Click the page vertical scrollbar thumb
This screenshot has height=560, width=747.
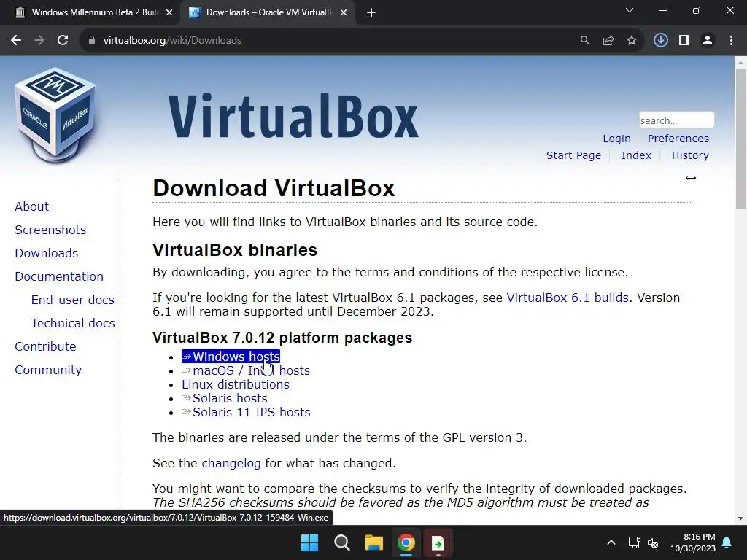point(740,139)
